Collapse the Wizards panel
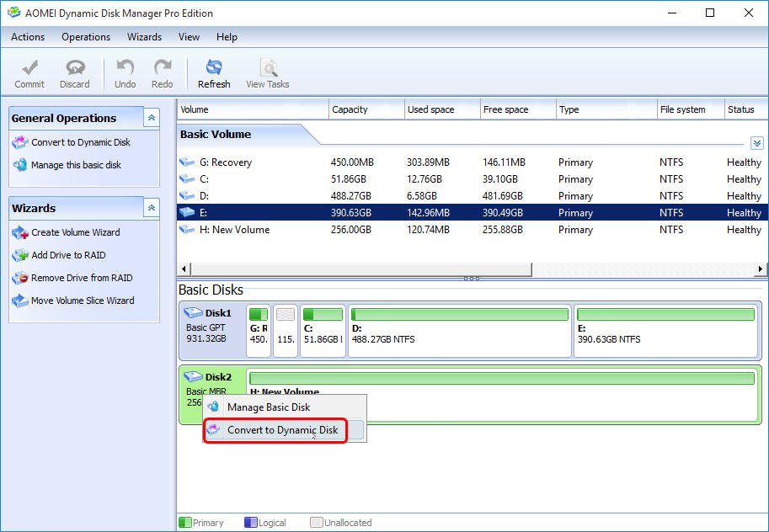This screenshot has height=532, width=769. pos(152,208)
